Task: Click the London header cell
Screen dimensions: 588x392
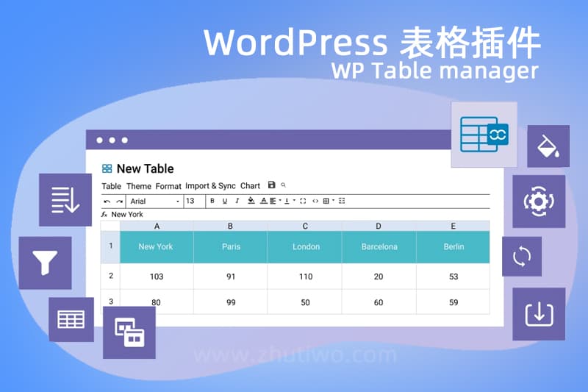Action: [x=305, y=247]
